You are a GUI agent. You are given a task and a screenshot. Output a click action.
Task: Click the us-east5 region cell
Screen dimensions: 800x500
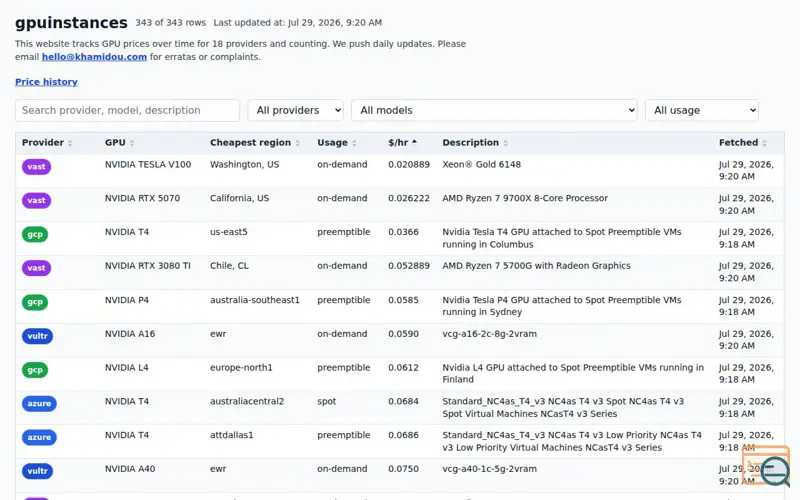coord(229,232)
